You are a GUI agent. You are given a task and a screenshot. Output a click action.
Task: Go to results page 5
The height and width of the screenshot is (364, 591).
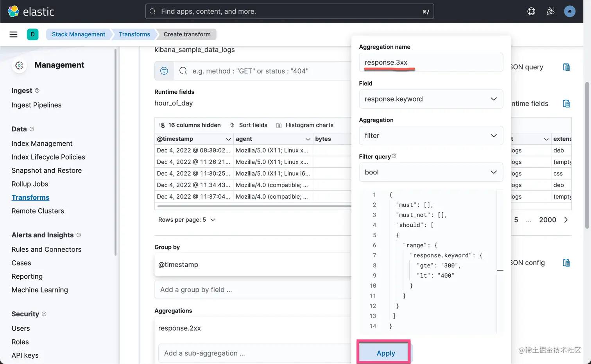click(x=516, y=220)
